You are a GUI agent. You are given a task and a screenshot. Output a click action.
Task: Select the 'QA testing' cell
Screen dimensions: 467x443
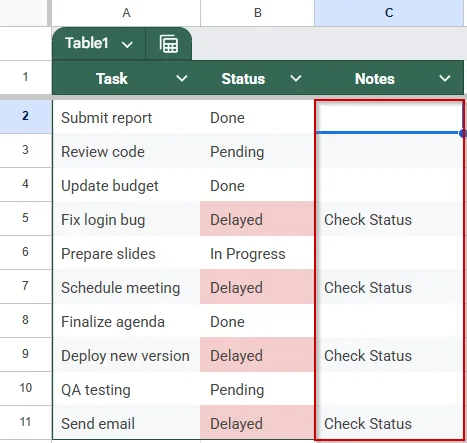(126, 389)
